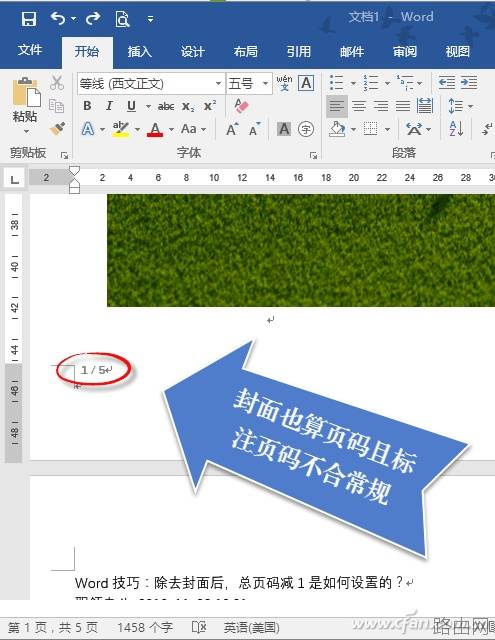The image size is (495, 640).
Task: Align text right
Action: pyautogui.click(x=381, y=106)
